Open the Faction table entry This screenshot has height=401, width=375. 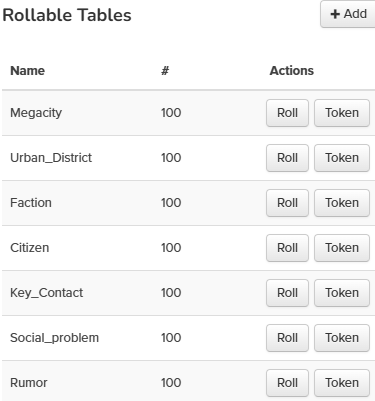pyautogui.click(x=31, y=203)
